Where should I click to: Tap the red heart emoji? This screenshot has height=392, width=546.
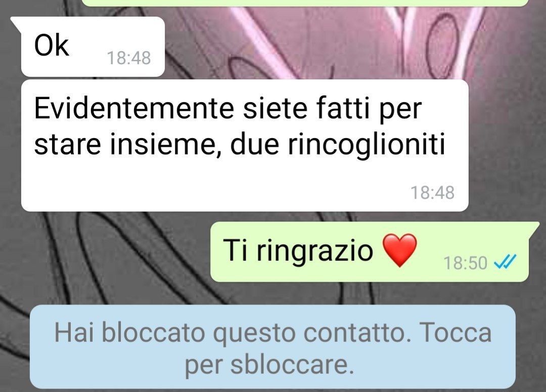pos(400,250)
